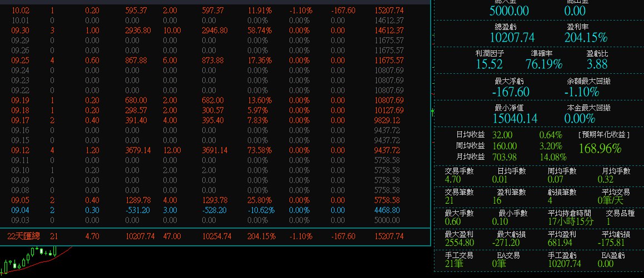Select the 47.00 summary value
644x278 pixels.
[172, 236]
